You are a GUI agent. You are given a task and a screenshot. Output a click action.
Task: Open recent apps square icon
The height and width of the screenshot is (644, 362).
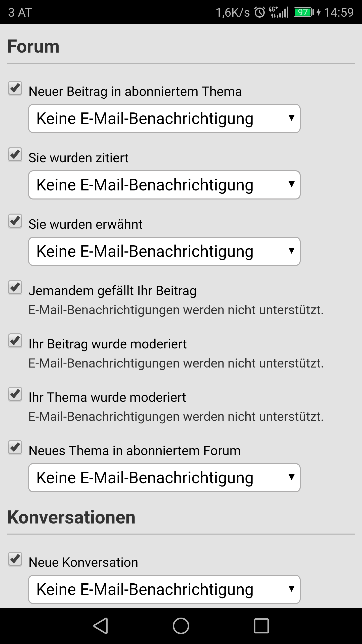261,626
